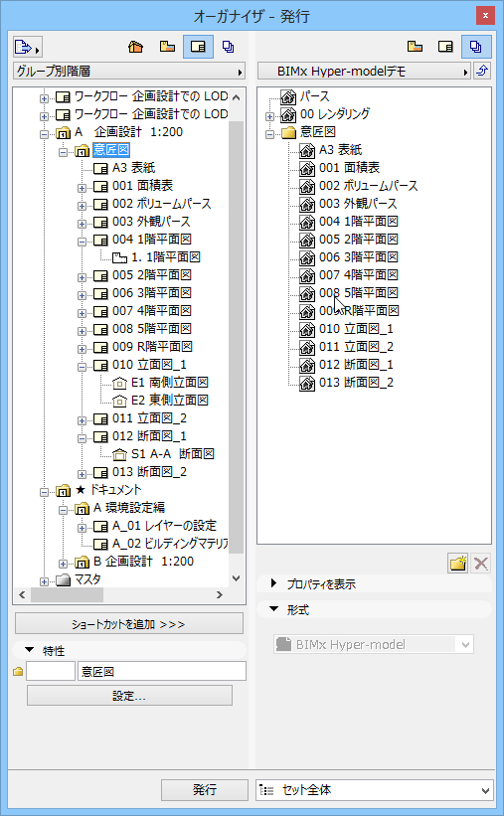
Task: Select the ★ ドキュメント folder
Action: coord(108,490)
